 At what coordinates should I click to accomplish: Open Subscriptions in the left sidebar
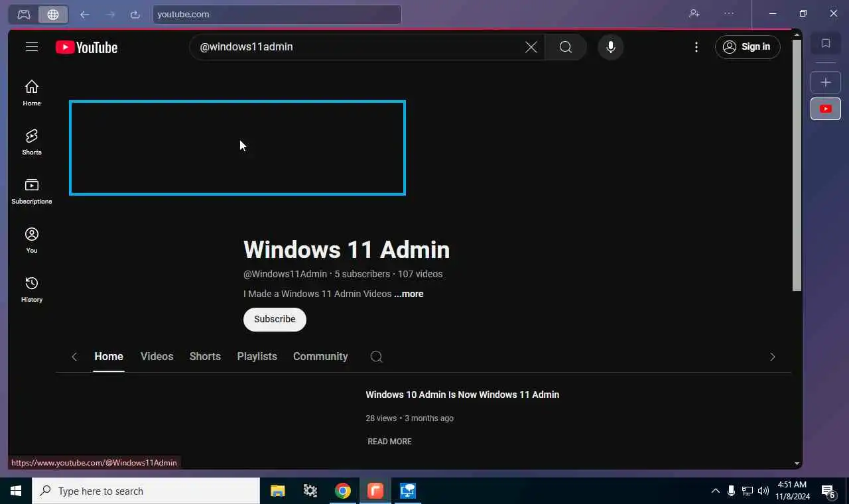[32, 191]
